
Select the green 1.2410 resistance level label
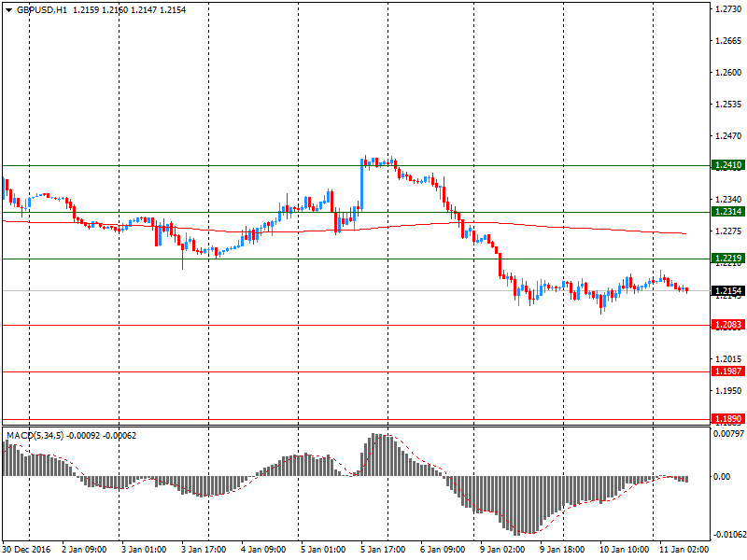point(728,165)
